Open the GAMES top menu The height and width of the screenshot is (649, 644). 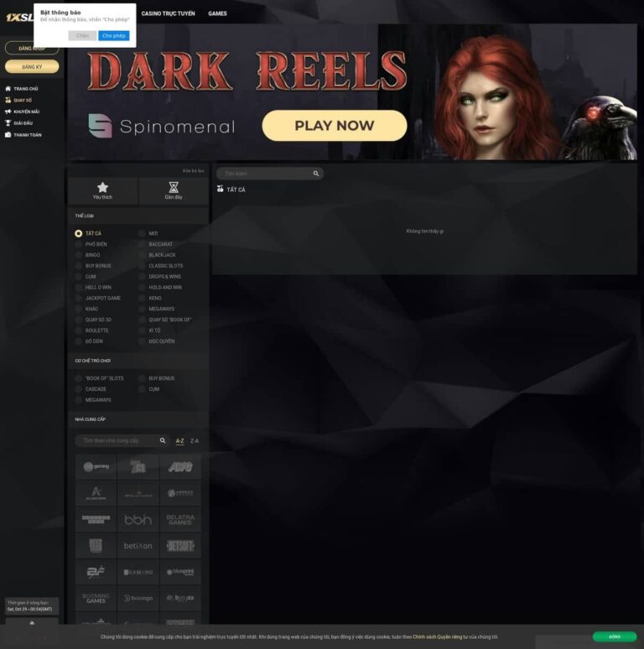pyautogui.click(x=217, y=13)
